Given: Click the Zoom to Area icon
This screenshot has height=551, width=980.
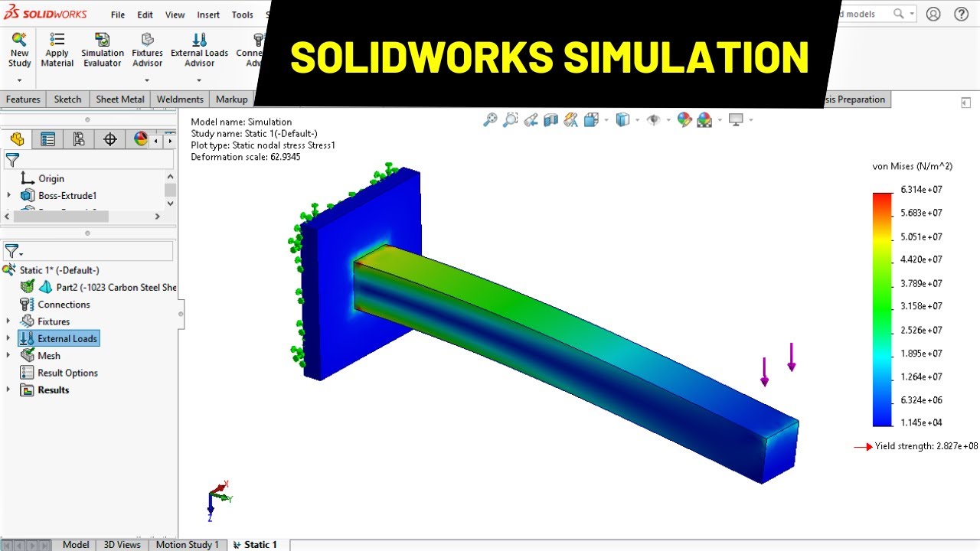Looking at the screenshot, I should pos(510,119).
